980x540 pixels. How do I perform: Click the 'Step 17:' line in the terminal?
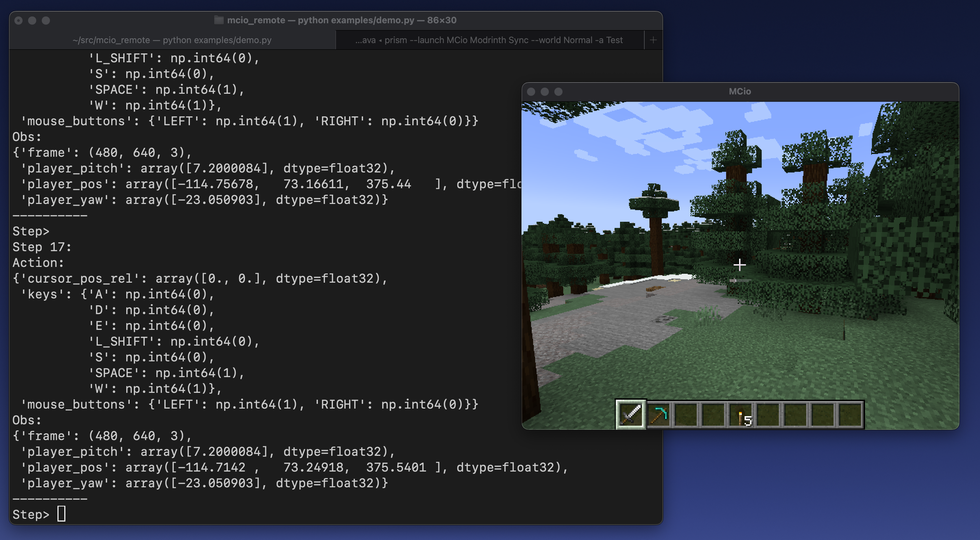(x=42, y=247)
